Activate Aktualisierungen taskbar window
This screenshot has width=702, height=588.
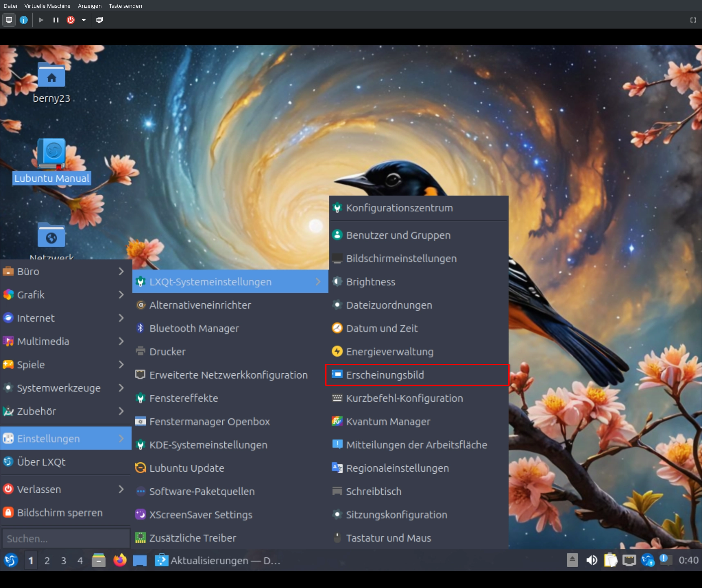(218, 561)
